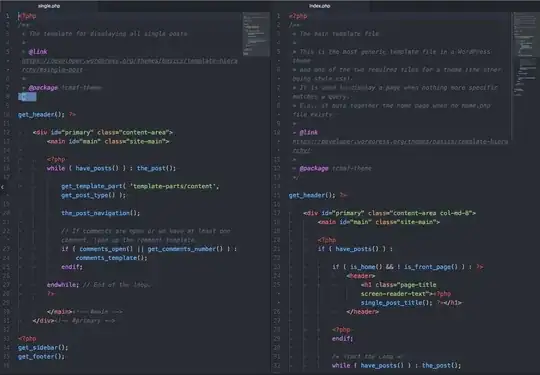This screenshot has height=375, width=540.
Task: Click the class="content-area" div line in single.php
Action: pos(103,132)
